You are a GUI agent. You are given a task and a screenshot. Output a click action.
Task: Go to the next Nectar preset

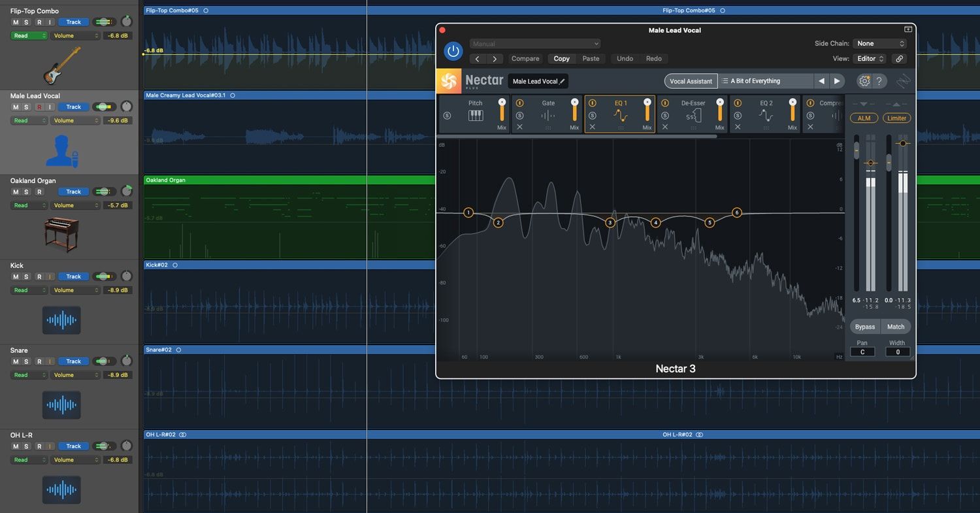[837, 81]
